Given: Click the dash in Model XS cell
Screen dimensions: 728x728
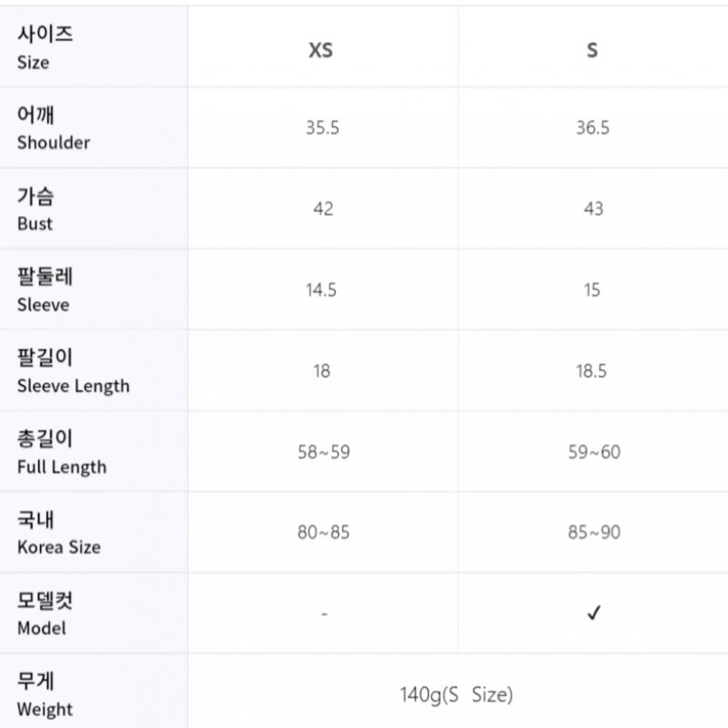Looking at the screenshot, I should (324, 614).
